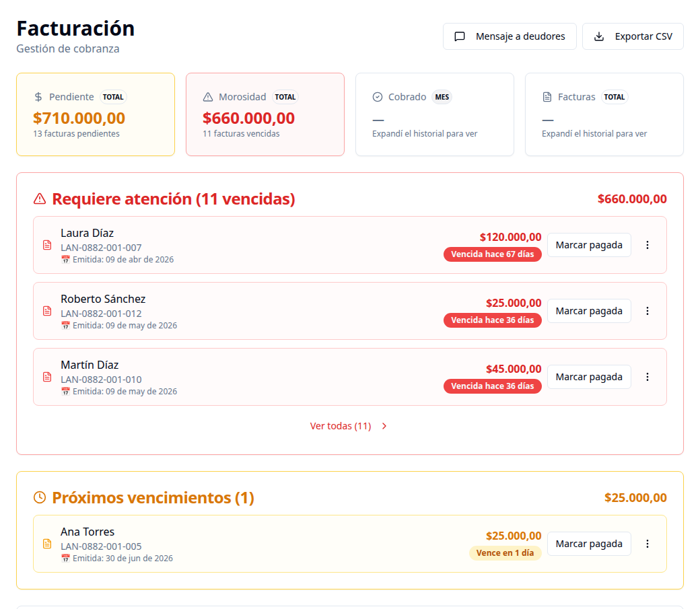Viewport: 700px width, 609px height.
Task: Open kebab menu for Martín Díaz invoice
Action: 647,378
